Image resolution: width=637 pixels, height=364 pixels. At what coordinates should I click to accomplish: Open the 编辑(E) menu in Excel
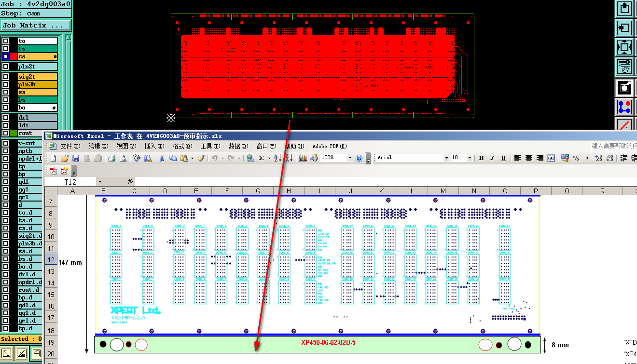click(98, 146)
